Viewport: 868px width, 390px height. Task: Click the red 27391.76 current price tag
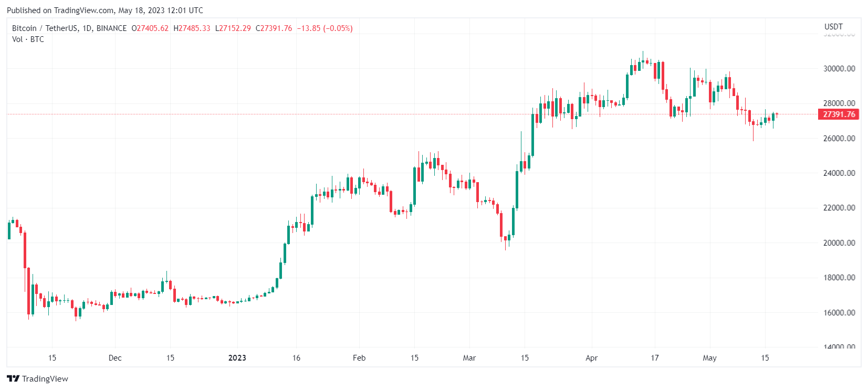point(839,114)
